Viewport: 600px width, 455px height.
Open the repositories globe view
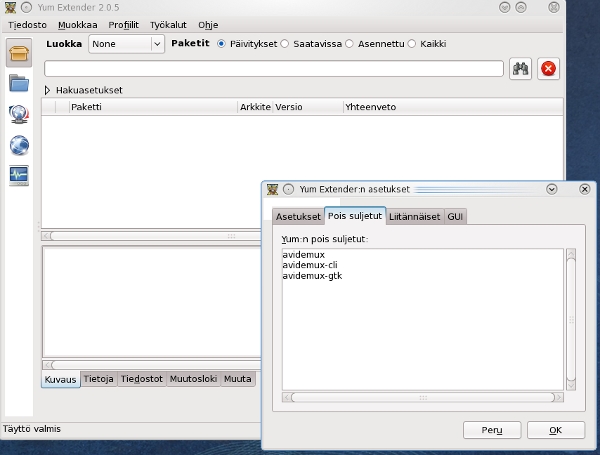19,145
